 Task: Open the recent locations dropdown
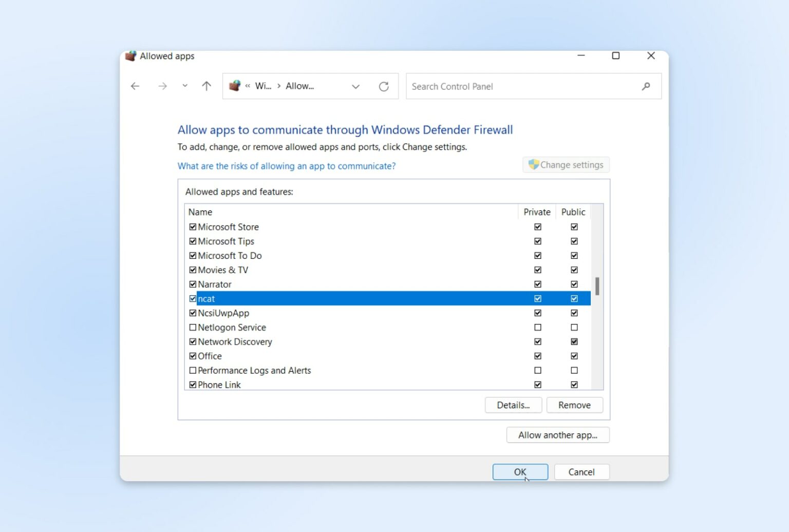(x=185, y=86)
